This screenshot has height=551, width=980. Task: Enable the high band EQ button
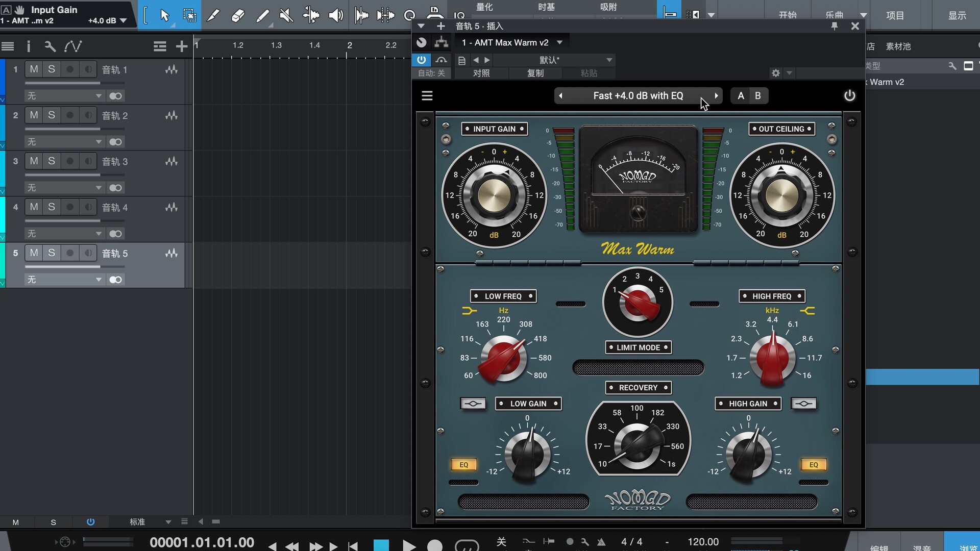tap(814, 465)
